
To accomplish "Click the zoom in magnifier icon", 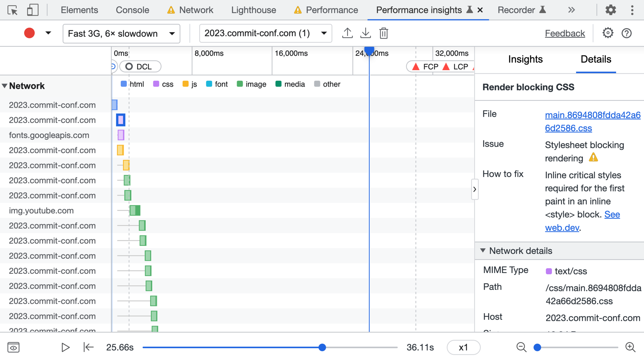I will pos(630,347).
